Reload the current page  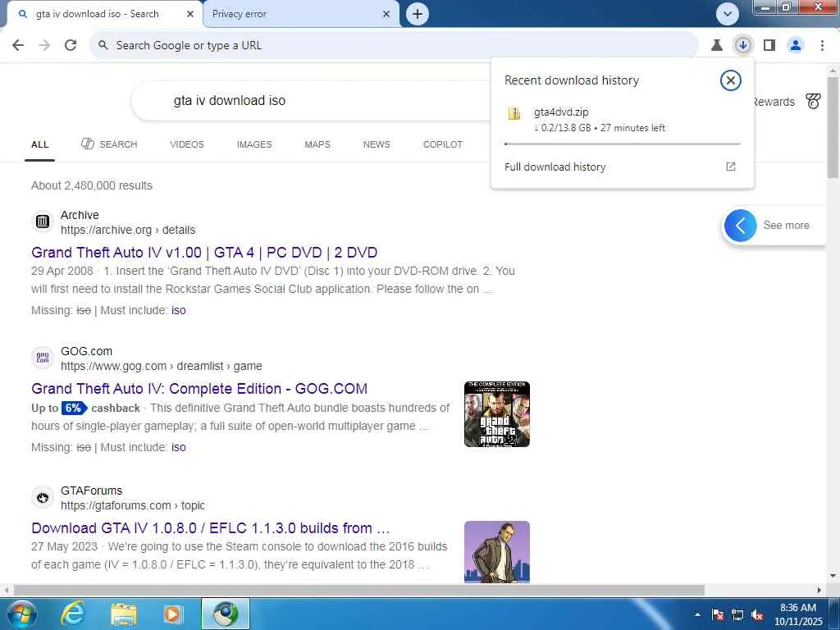[71, 45]
